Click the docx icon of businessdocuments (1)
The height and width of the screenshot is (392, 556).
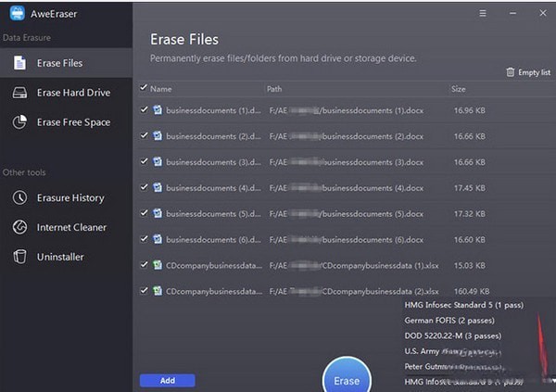pos(158,110)
